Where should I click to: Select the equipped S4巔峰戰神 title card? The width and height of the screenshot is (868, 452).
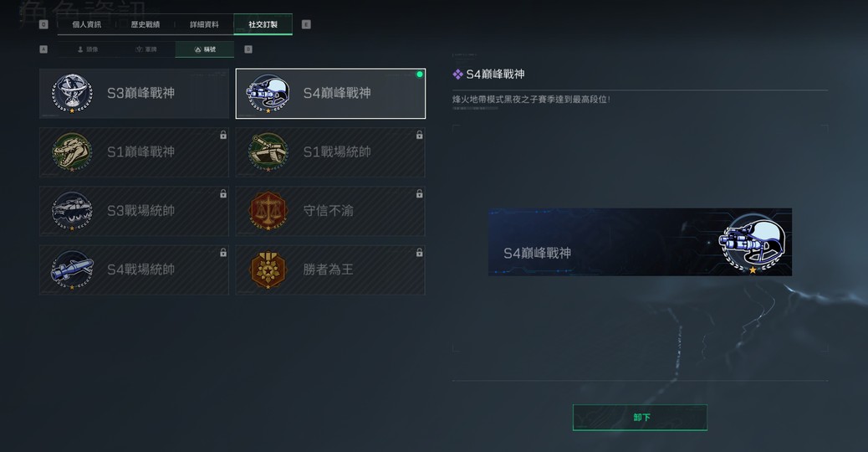point(330,94)
